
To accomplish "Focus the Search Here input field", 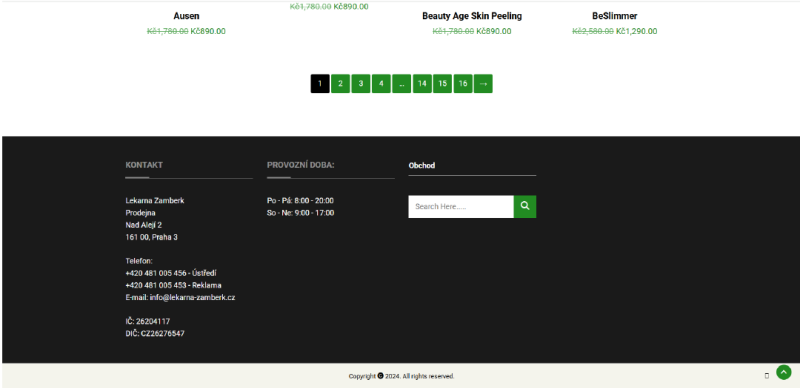I will 461,206.
